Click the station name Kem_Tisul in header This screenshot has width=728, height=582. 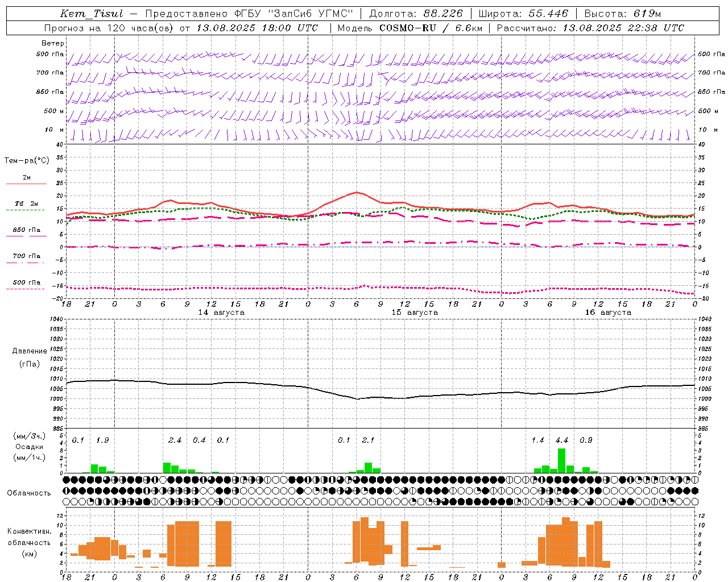click(x=92, y=14)
